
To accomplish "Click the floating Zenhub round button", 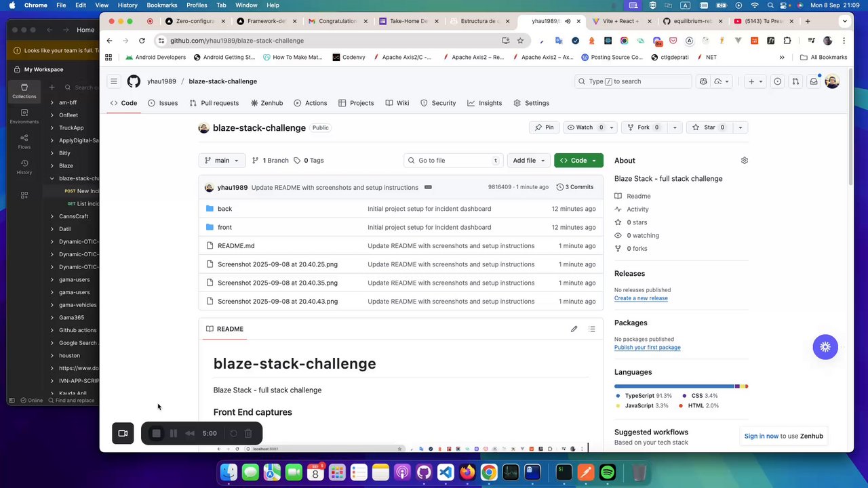I will point(825,347).
